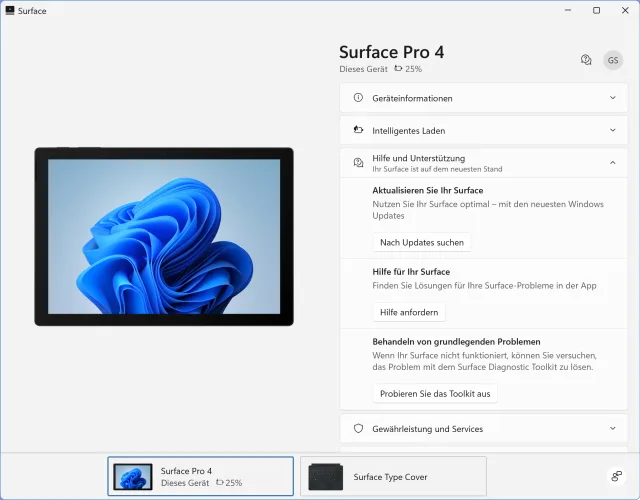Switch to the Surface Type Cover tab
The height and width of the screenshot is (500, 640).
[x=393, y=476]
